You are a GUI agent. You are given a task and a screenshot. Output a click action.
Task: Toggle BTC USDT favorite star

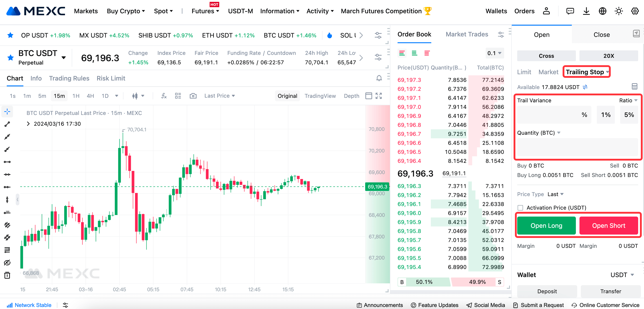[x=11, y=58]
